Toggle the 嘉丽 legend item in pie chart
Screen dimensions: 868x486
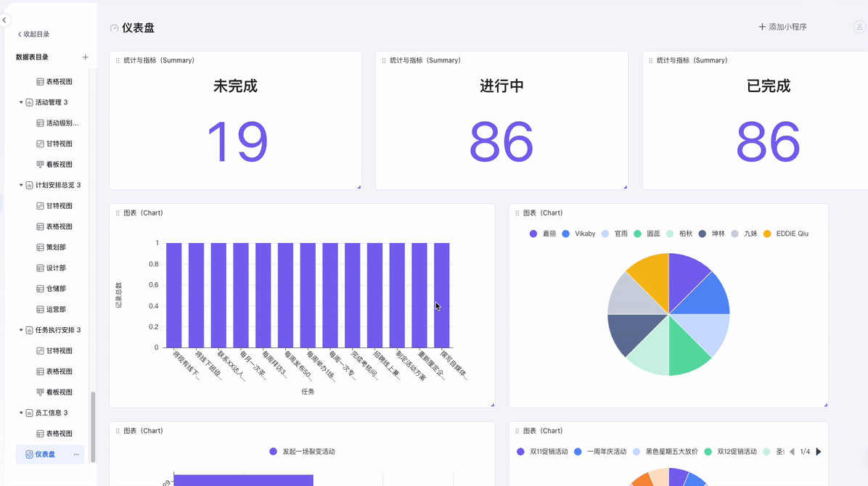542,234
